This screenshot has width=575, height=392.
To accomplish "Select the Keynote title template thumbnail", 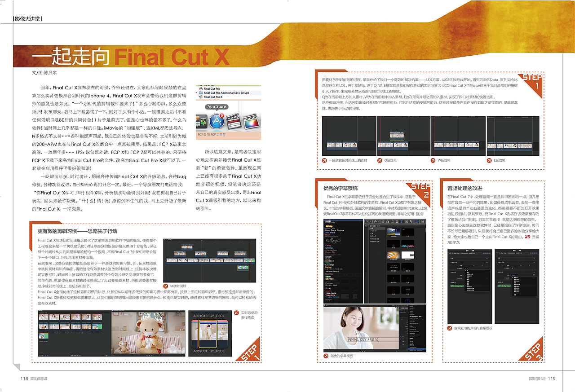I will (x=394, y=232).
